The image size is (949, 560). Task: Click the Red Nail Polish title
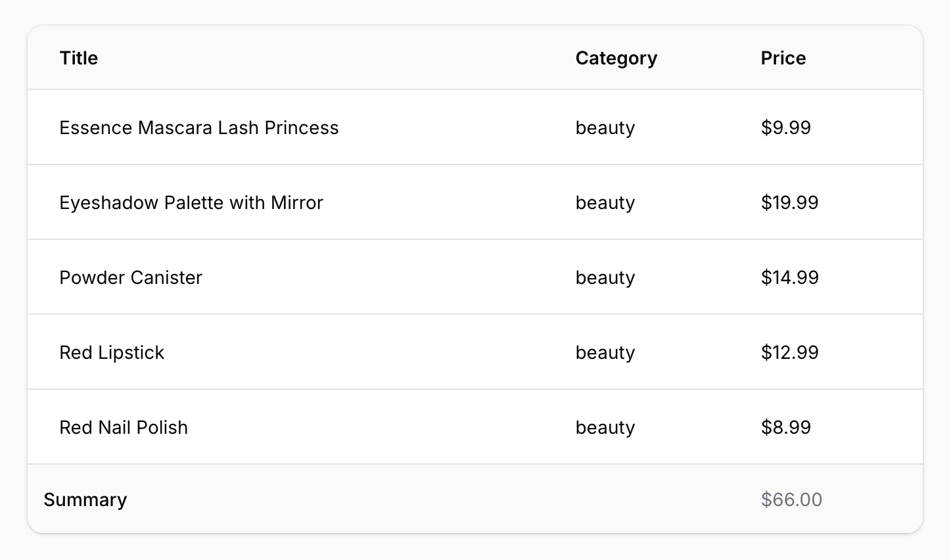pos(124,427)
